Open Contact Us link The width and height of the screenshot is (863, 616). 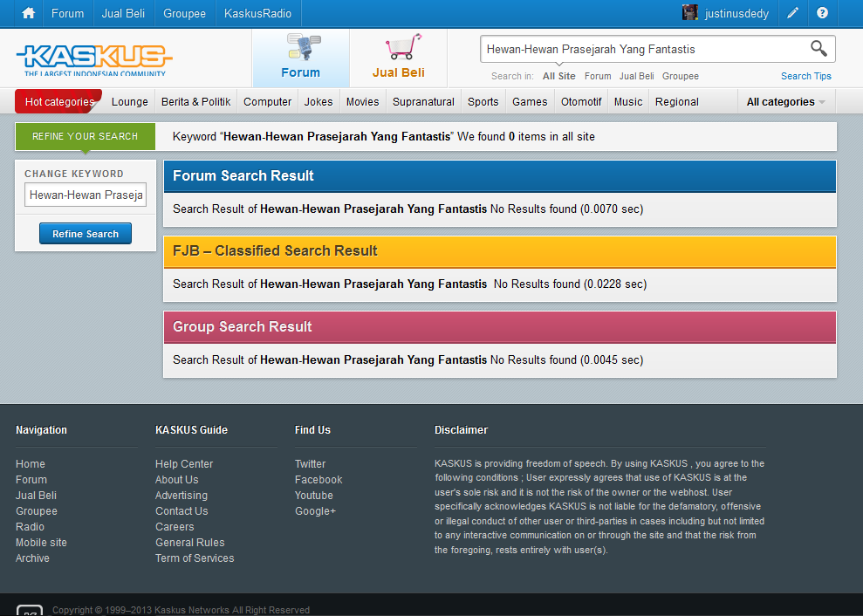pos(182,510)
